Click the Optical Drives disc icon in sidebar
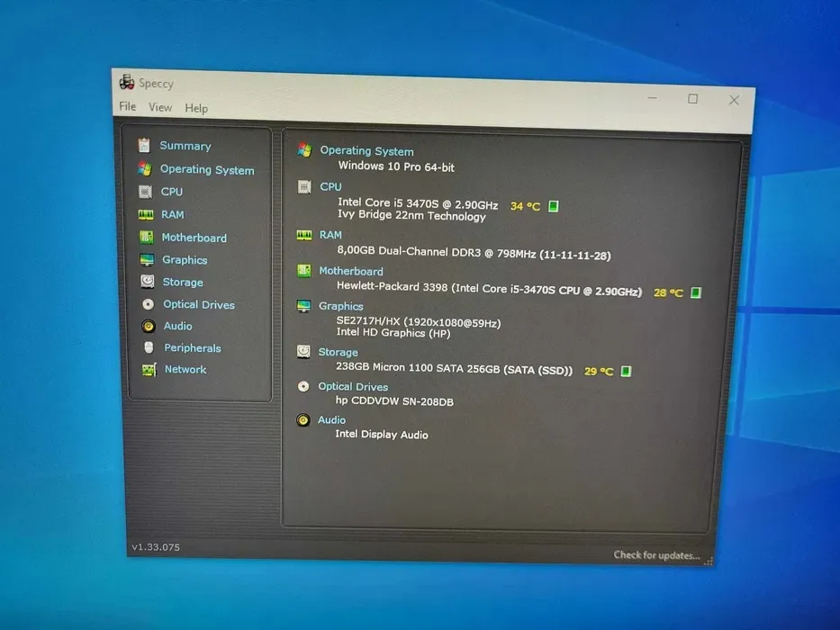 point(149,304)
